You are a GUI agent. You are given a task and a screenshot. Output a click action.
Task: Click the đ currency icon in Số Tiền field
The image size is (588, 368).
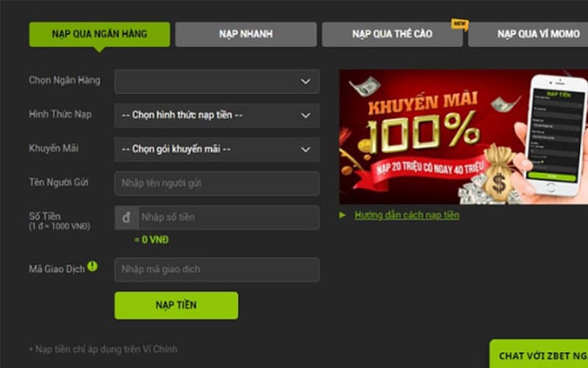click(126, 217)
